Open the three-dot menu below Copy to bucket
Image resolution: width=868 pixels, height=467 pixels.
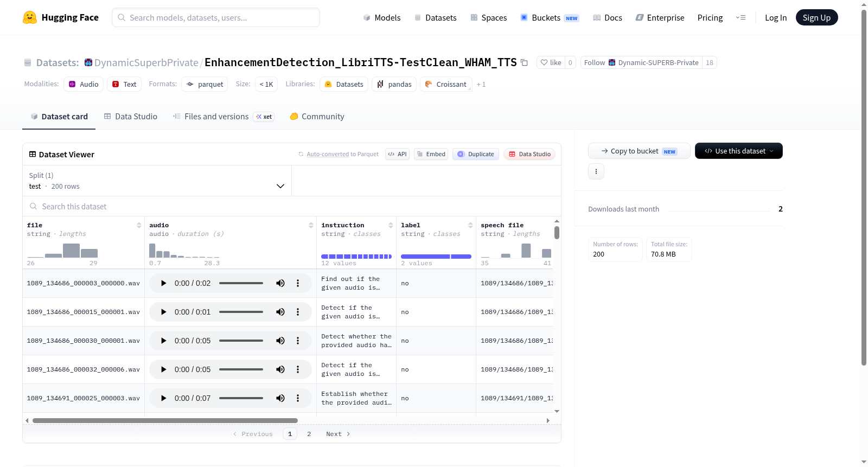[596, 171]
